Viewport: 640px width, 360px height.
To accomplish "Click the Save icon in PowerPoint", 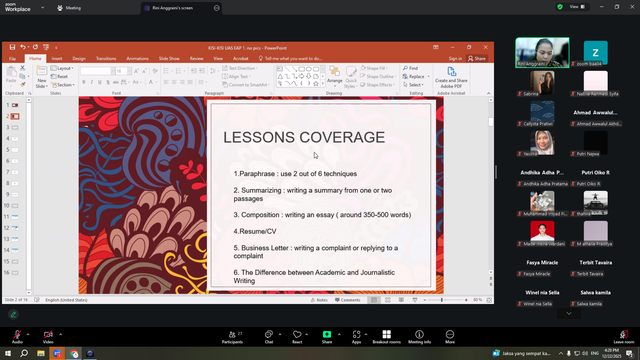I will tap(12, 47).
